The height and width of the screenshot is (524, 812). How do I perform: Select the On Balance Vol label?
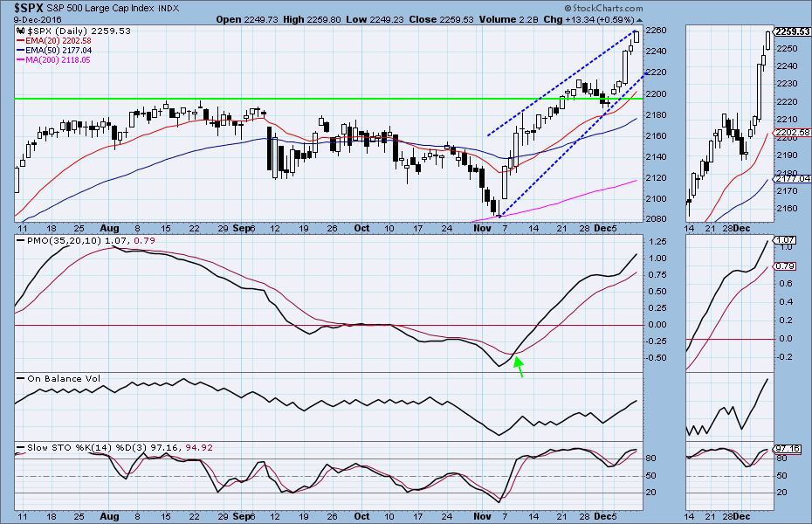coord(58,378)
